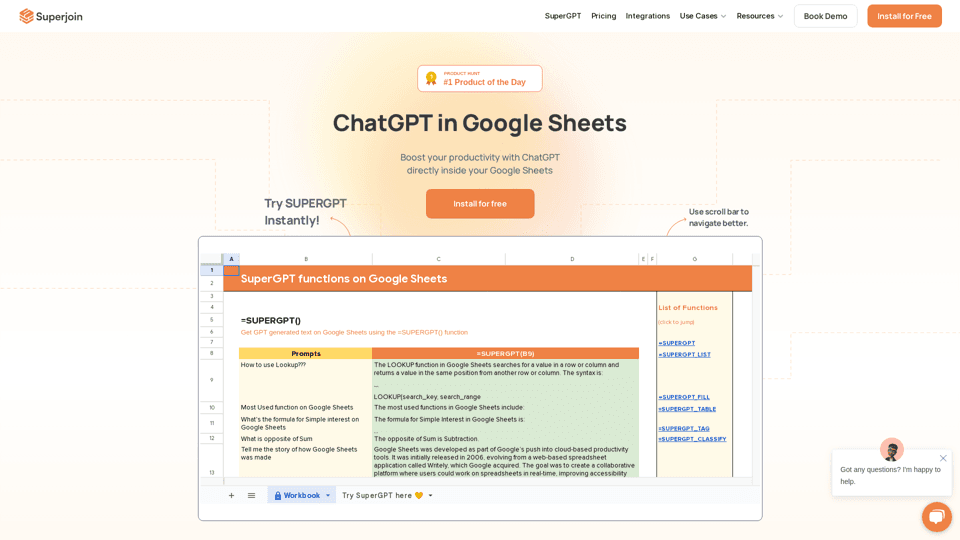
Task: Go to the Pricing page
Action: pos(603,16)
